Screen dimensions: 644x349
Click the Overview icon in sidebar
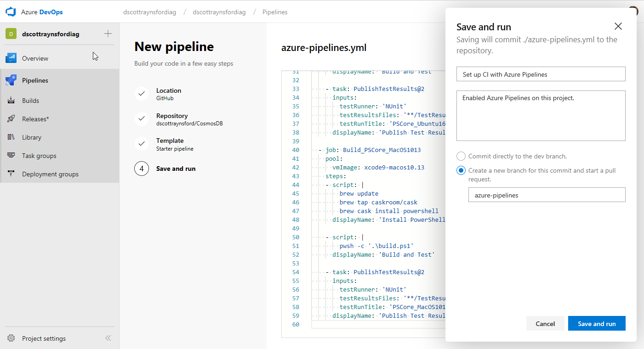point(11,58)
